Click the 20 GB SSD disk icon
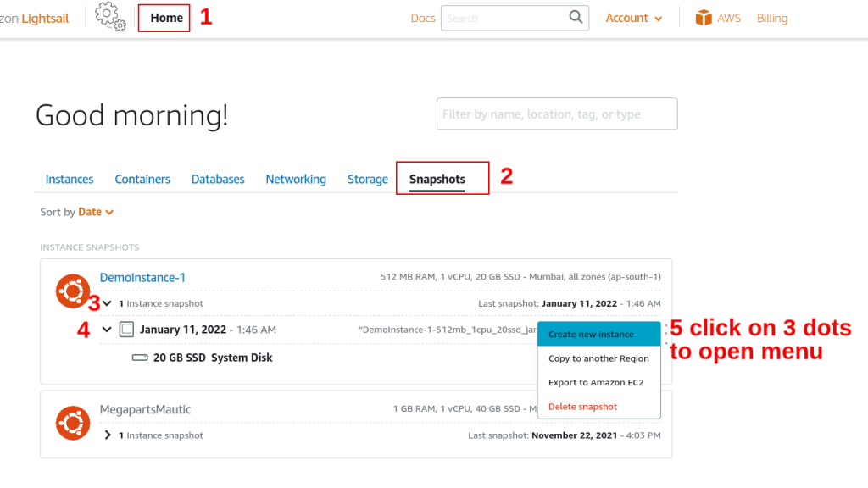This screenshot has width=868, height=488. tap(140, 358)
